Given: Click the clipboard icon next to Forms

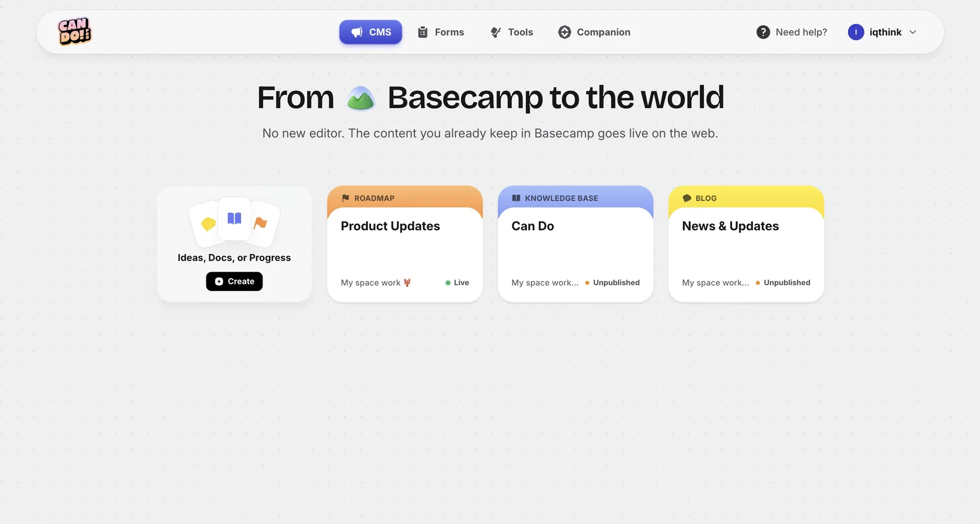Looking at the screenshot, I should tap(422, 32).
